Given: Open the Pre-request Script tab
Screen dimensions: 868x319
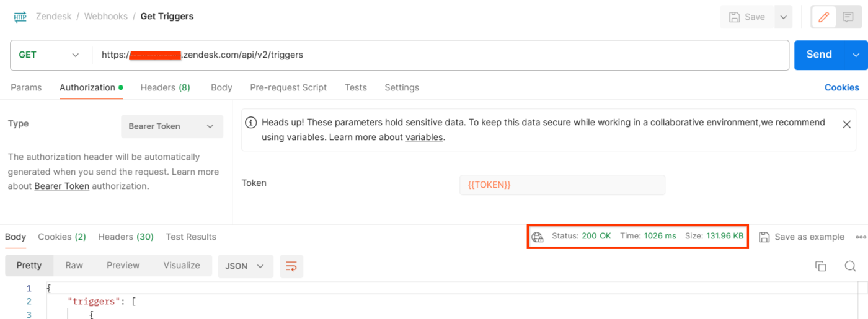Looking at the screenshot, I should tap(288, 87).
